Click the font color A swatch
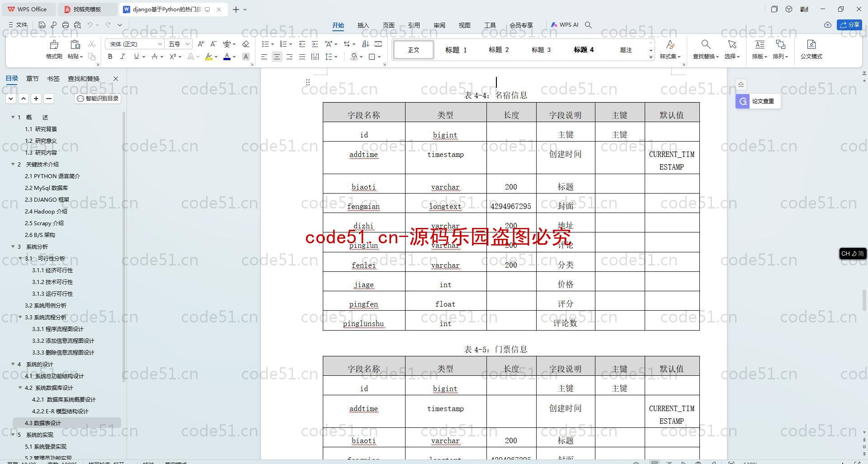 click(227, 57)
